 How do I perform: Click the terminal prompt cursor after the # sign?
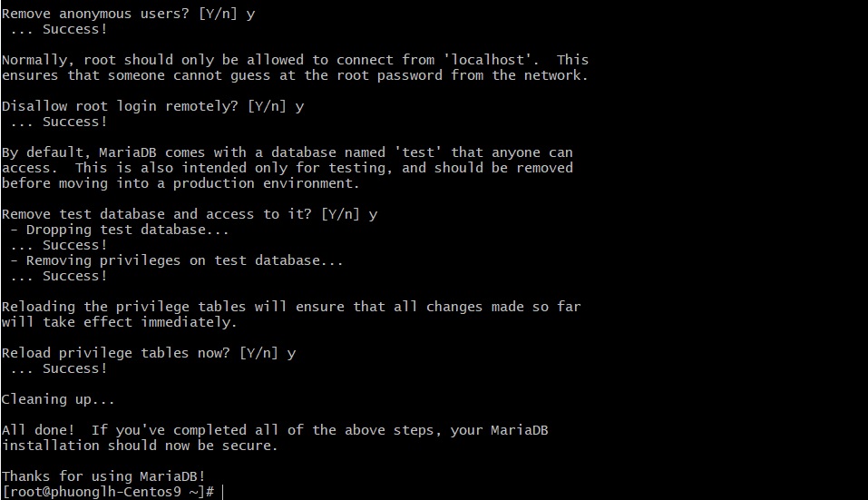[x=222, y=492]
